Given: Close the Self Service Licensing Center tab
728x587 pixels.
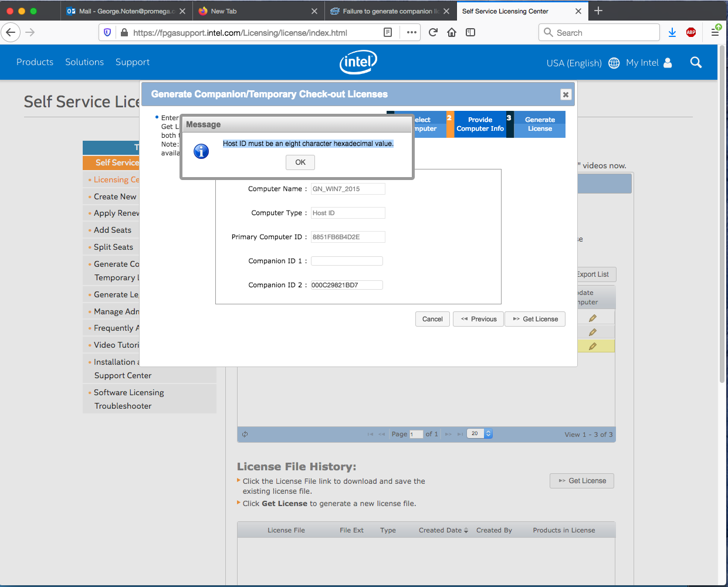Looking at the screenshot, I should pos(578,11).
